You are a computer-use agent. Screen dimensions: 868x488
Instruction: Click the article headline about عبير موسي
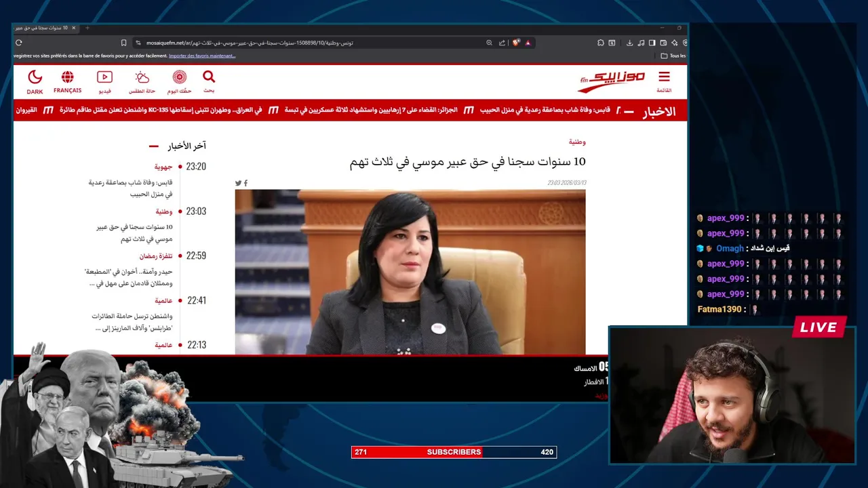coord(467,163)
